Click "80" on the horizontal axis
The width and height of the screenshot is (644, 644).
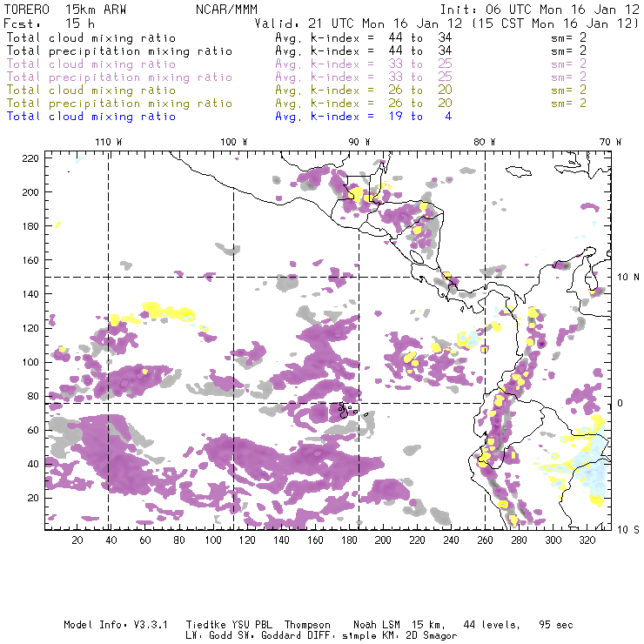[x=179, y=540]
